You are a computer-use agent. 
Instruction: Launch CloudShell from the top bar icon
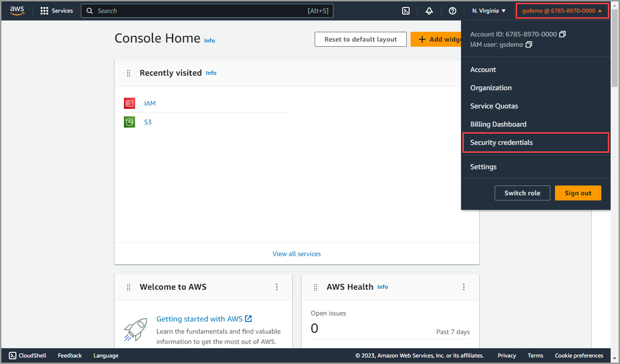(x=406, y=11)
